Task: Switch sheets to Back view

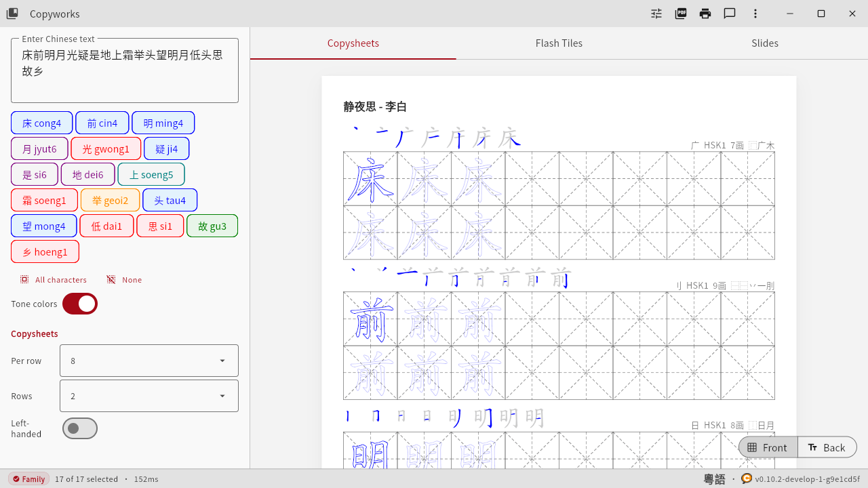Action: 827,447
